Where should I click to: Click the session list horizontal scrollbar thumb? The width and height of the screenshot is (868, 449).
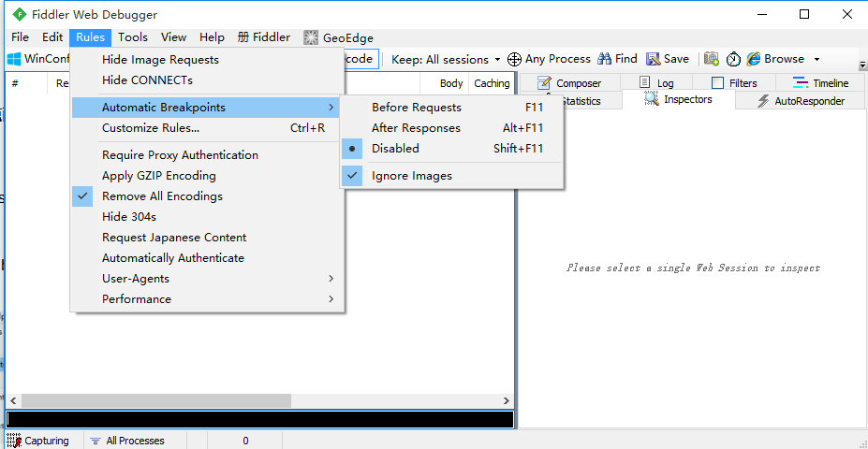tap(156, 401)
